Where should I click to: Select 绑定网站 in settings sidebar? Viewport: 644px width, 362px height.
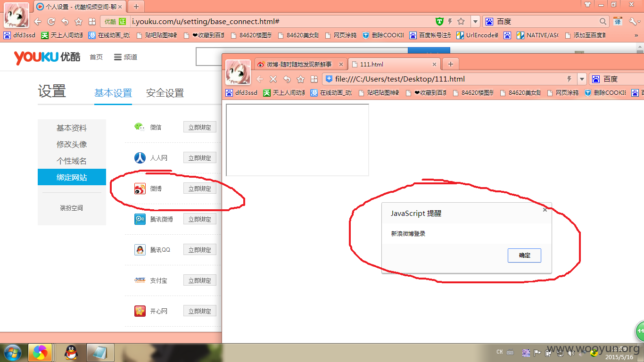(72, 177)
